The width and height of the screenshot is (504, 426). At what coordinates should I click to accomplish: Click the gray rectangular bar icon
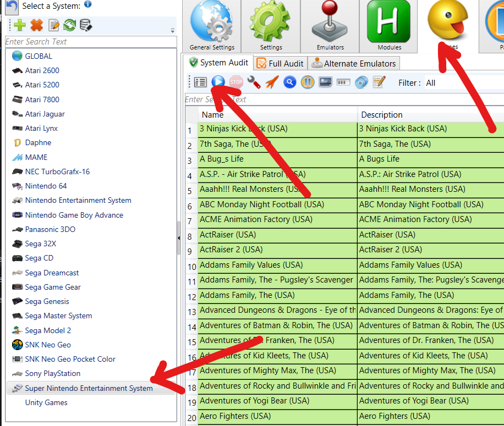343,82
